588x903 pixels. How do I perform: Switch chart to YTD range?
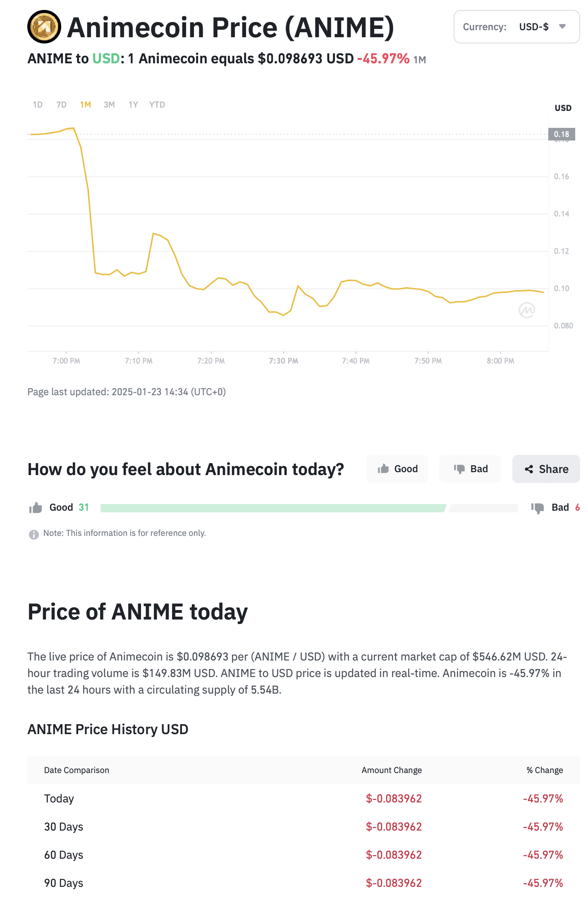157,105
